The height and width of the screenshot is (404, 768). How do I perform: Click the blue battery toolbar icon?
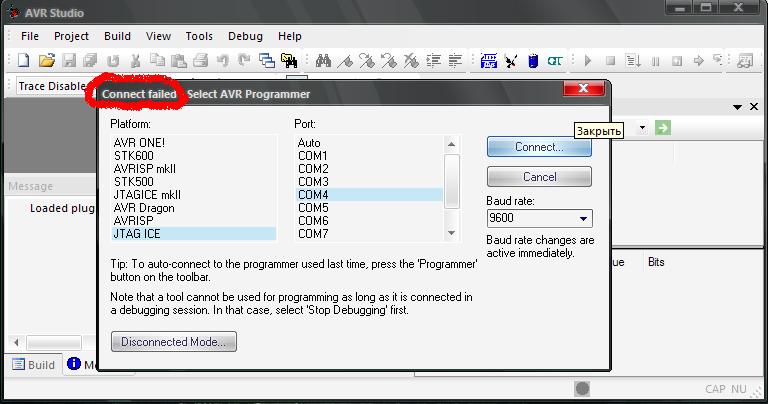(x=533, y=61)
